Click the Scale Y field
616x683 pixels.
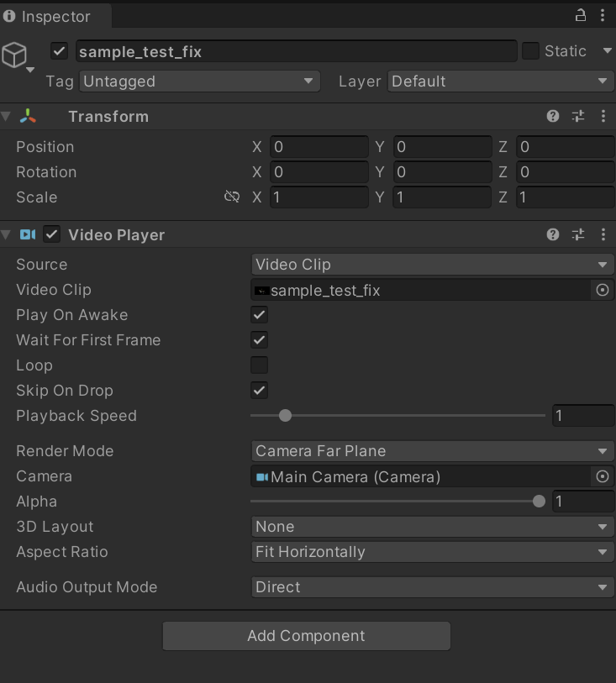[x=442, y=197]
